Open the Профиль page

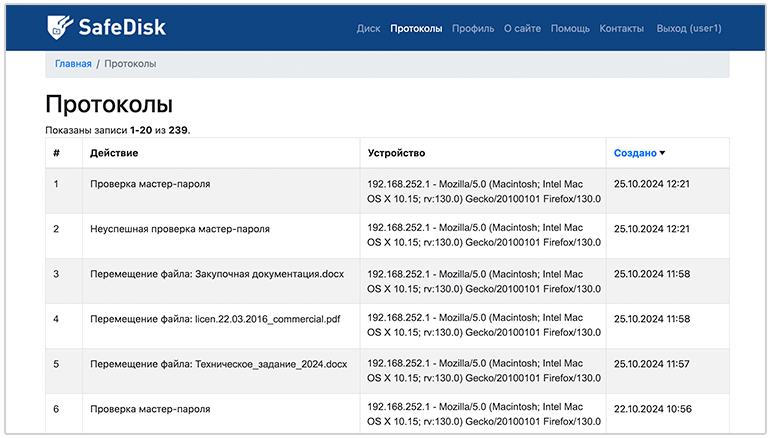coord(473,29)
